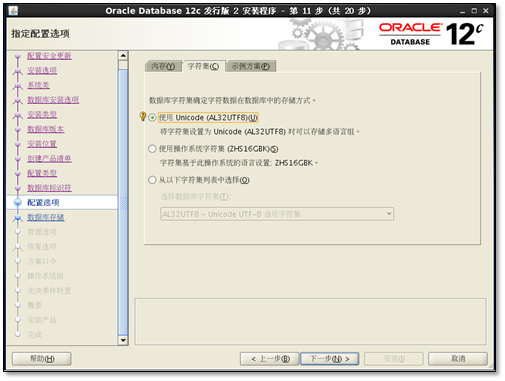Click the empty message area at bottom
The height and width of the screenshot is (381, 505).
pyautogui.click(x=310, y=322)
